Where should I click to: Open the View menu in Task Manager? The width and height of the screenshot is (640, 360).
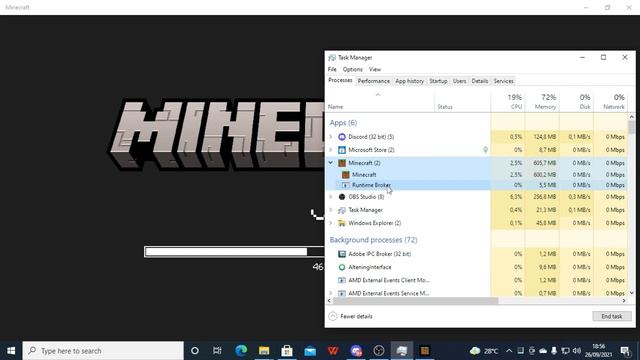pyautogui.click(x=375, y=69)
